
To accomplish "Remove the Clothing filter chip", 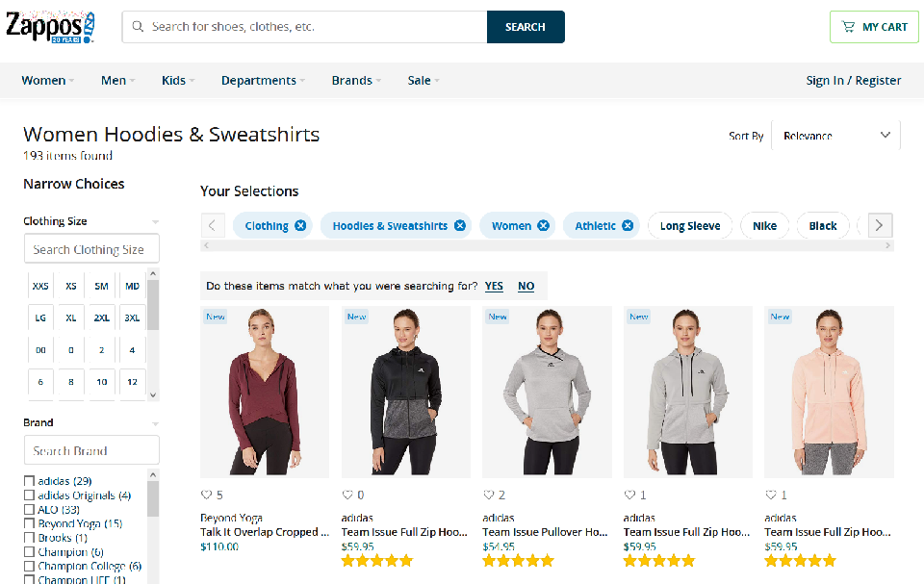I will click(301, 226).
